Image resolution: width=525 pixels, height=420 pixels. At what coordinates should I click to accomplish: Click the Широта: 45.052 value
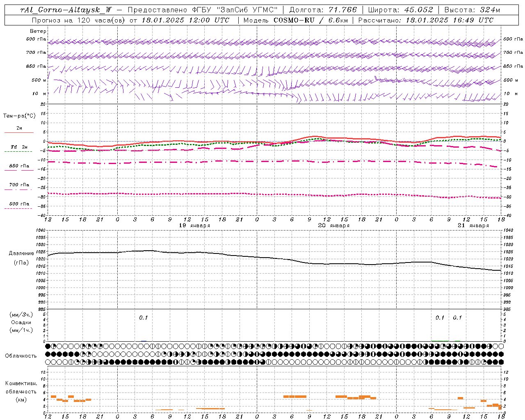coord(400,10)
